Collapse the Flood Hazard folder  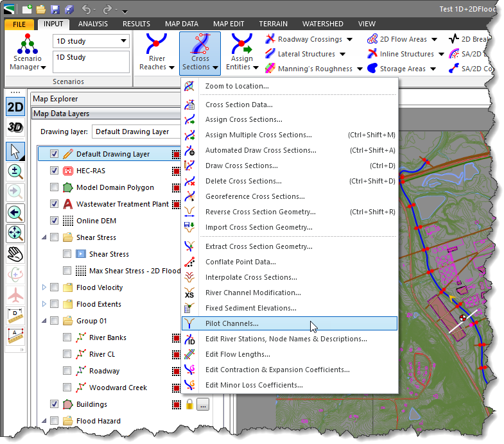pyautogui.click(x=44, y=421)
